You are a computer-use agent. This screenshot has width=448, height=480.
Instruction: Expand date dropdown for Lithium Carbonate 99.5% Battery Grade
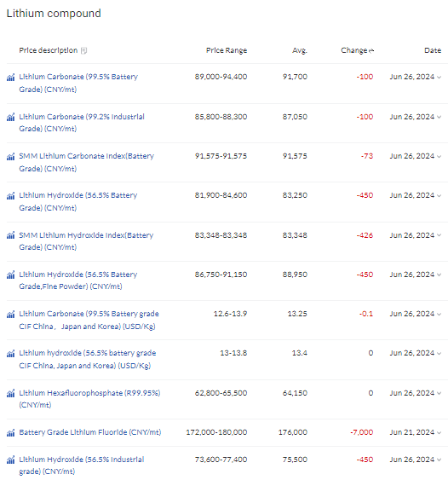[439, 77]
